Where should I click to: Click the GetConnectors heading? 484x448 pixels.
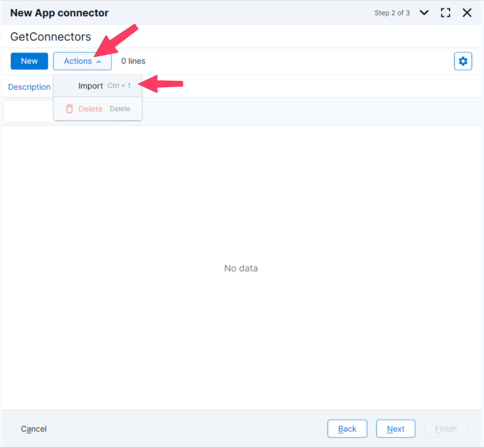51,37
